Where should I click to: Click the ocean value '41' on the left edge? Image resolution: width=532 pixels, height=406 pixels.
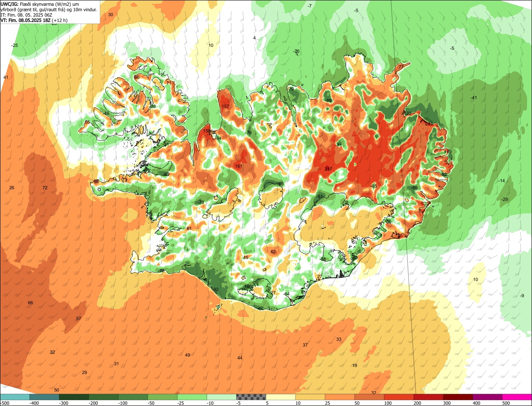pyautogui.click(x=6, y=78)
